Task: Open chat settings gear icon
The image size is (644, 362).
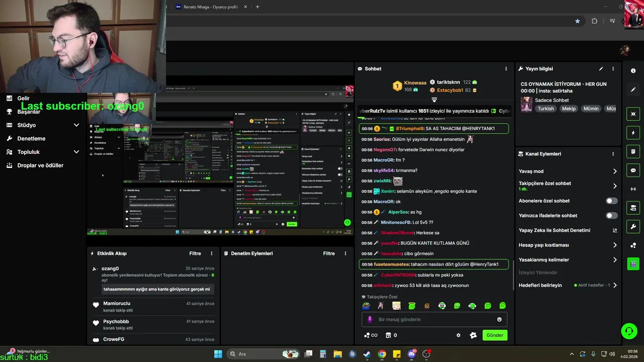Action: (x=458, y=335)
